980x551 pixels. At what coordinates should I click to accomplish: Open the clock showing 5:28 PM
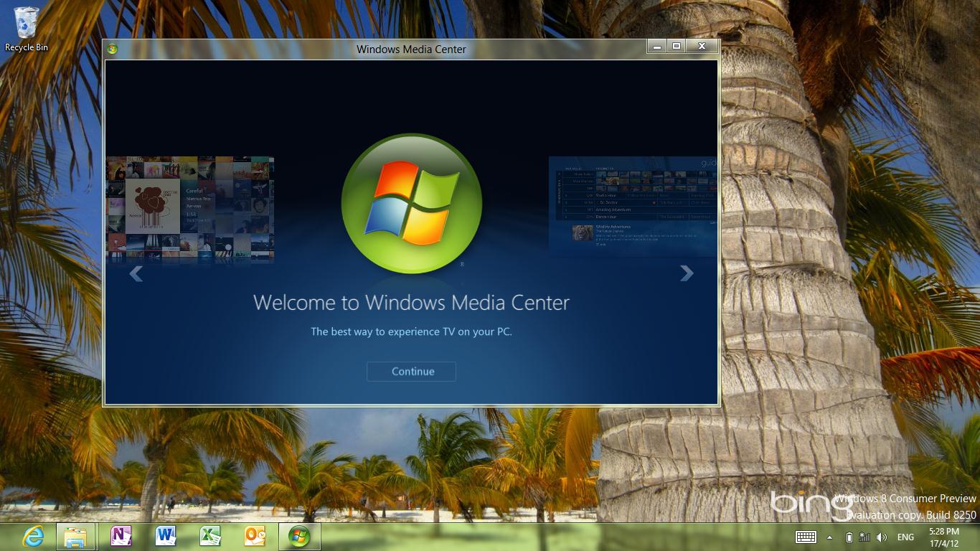point(944,537)
